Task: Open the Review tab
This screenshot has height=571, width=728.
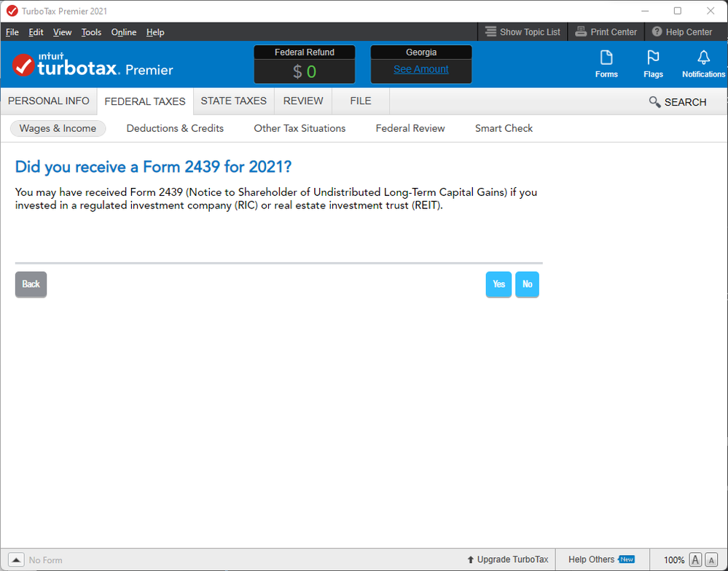Action: tap(303, 101)
